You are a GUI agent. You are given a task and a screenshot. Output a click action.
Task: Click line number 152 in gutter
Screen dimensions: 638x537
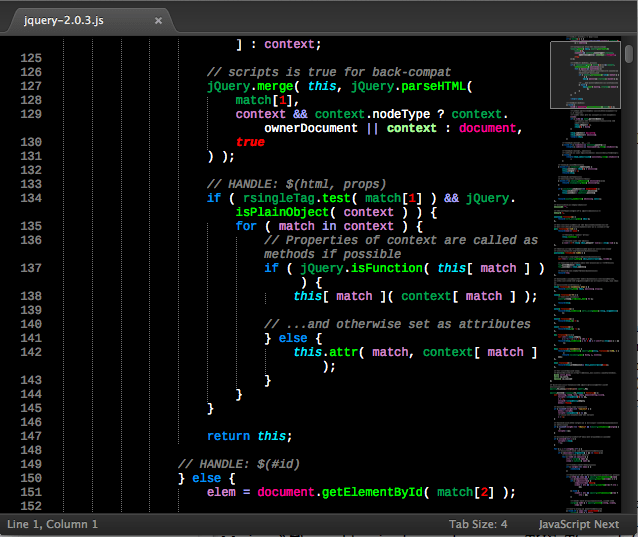point(31,506)
